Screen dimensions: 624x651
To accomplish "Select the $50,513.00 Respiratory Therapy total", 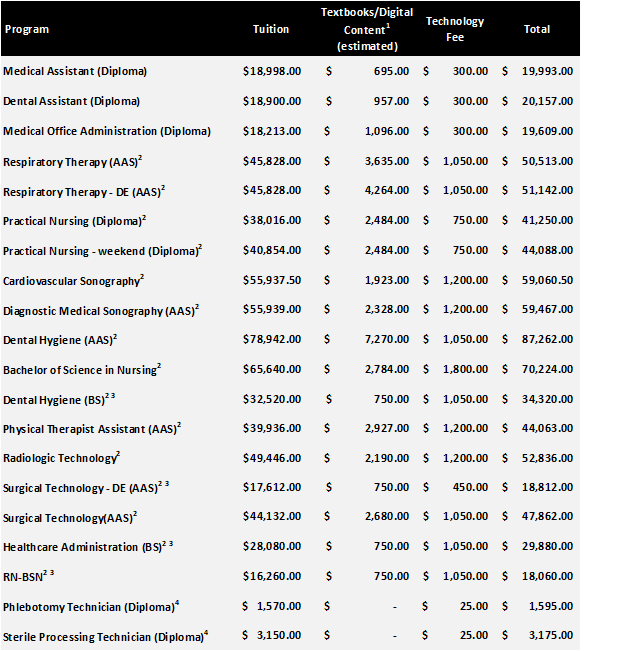I will point(547,162).
